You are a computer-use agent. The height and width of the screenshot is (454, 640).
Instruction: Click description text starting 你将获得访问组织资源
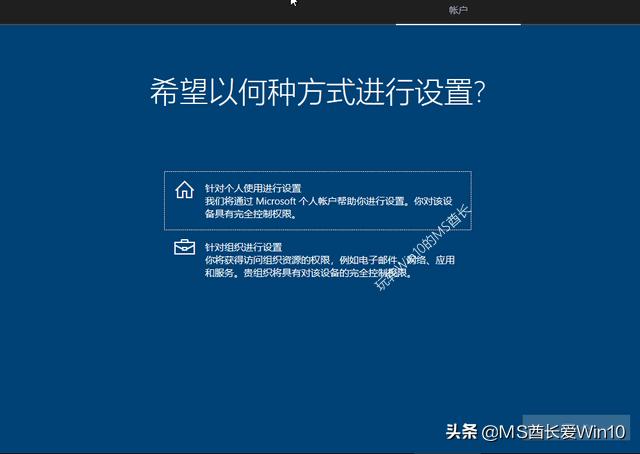pyautogui.click(x=330, y=266)
